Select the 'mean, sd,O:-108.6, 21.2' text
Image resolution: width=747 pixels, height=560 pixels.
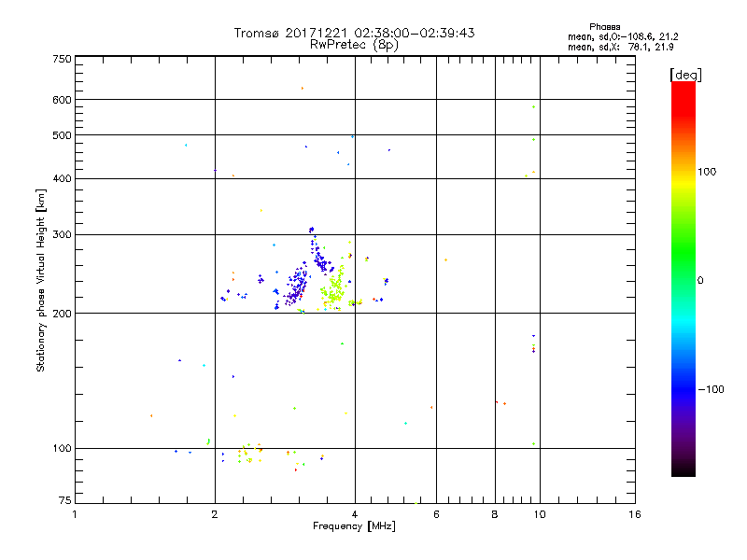(x=623, y=36)
